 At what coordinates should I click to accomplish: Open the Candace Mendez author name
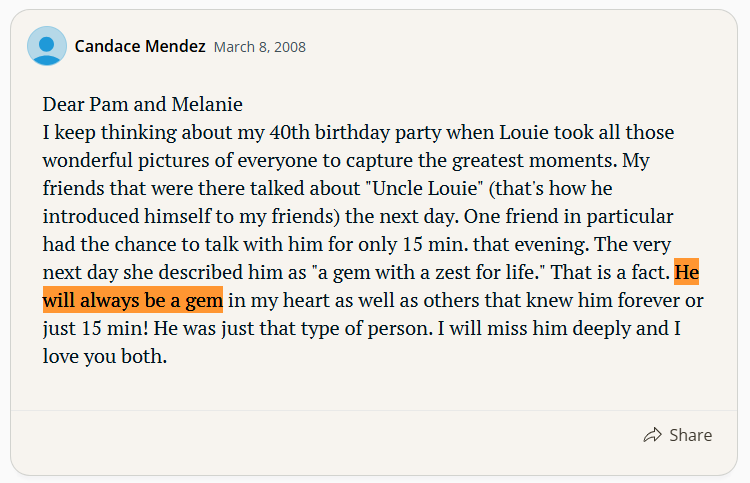140,46
